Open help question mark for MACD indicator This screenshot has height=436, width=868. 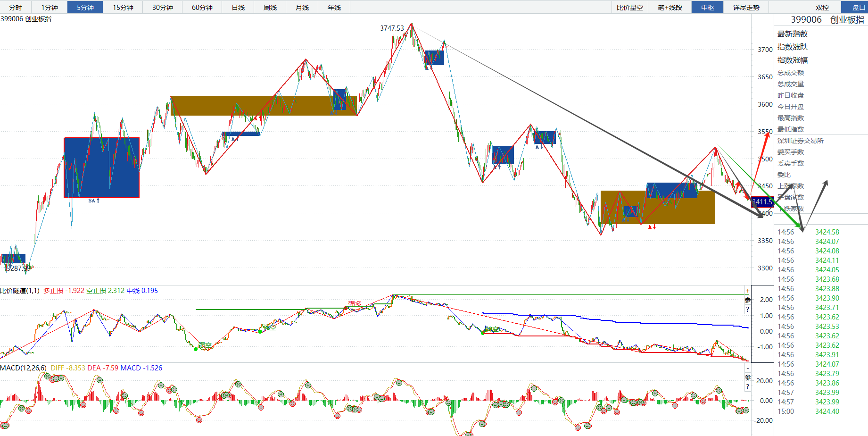click(748, 386)
